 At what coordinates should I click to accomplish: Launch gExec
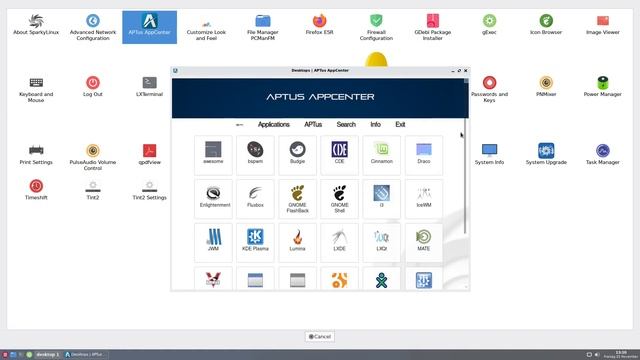(x=489, y=24)
